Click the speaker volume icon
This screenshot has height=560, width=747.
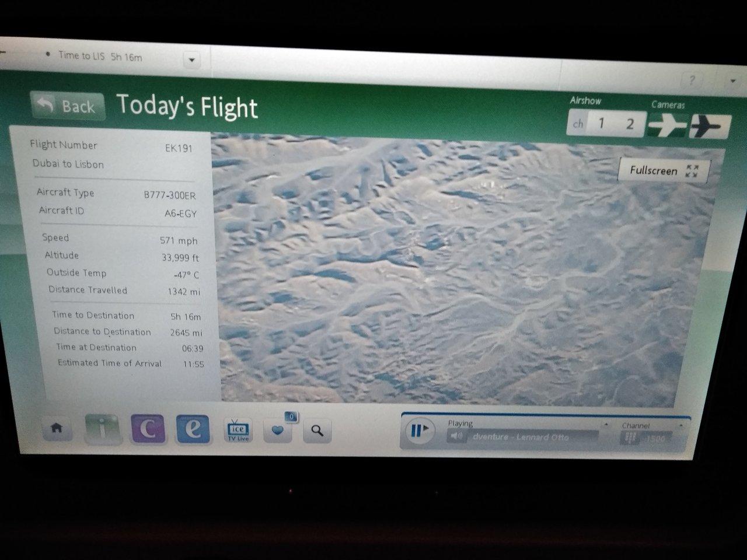(x=457, y=436)
